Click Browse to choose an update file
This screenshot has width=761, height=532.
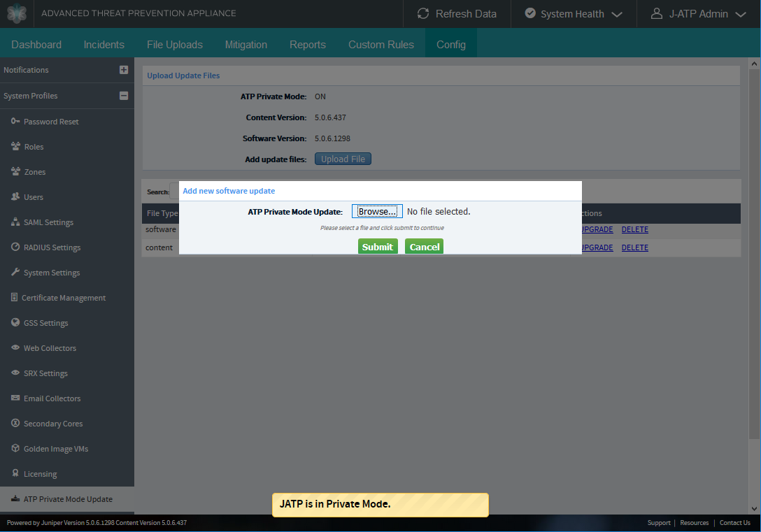click(377, 211)
